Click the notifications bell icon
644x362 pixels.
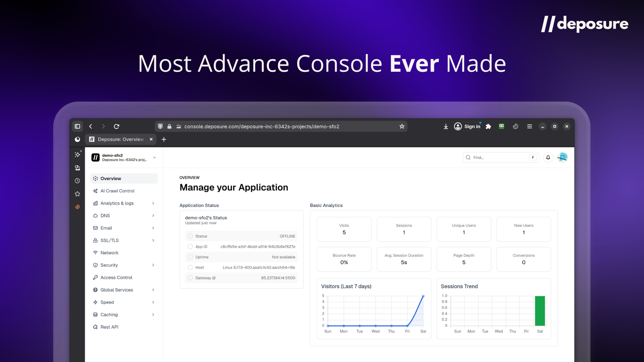tap(548, 158)
